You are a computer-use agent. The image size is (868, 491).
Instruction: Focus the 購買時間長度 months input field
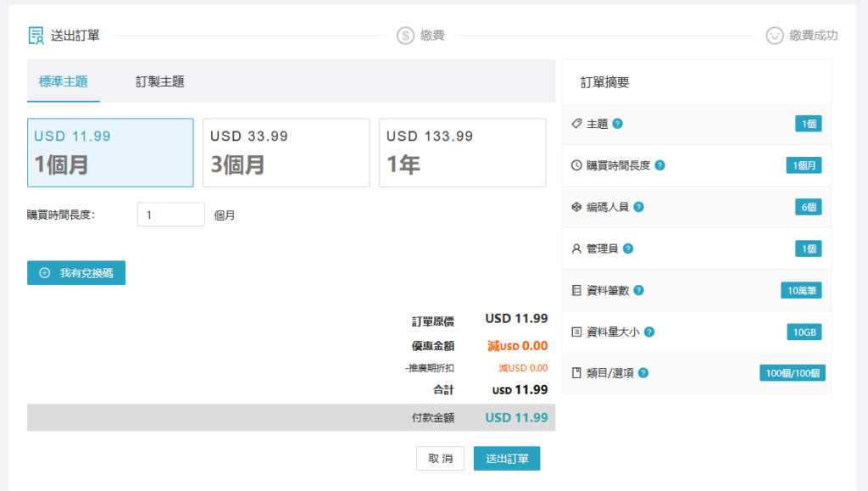(170, 215)
